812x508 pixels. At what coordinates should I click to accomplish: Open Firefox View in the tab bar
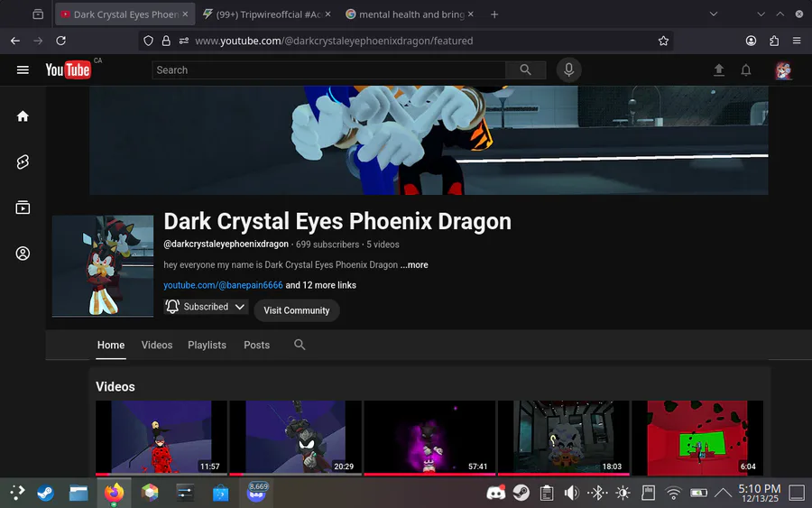click(38, 14)
